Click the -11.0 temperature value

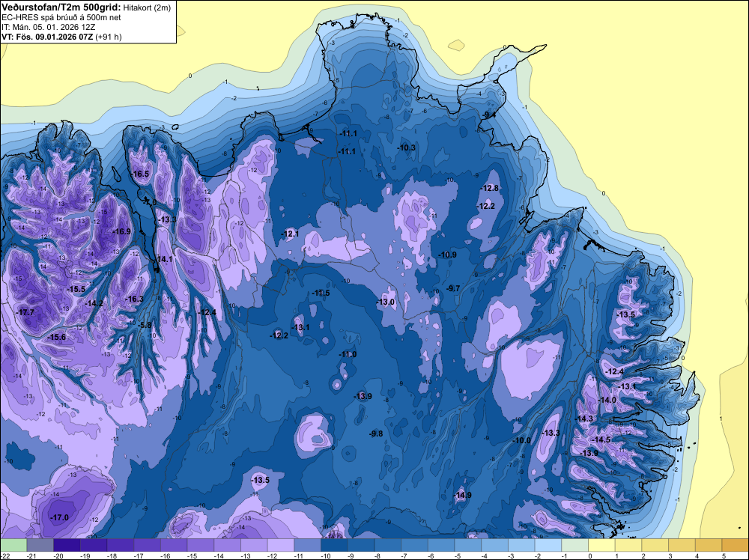coord(348,354)
